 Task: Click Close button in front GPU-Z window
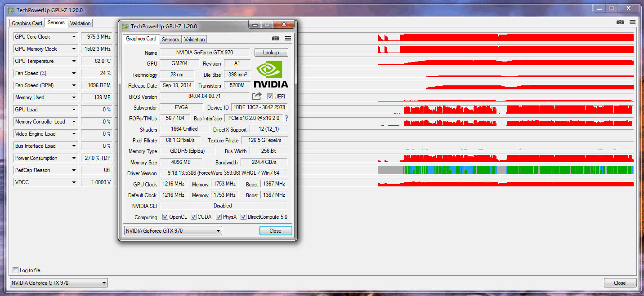pos(275,231)
